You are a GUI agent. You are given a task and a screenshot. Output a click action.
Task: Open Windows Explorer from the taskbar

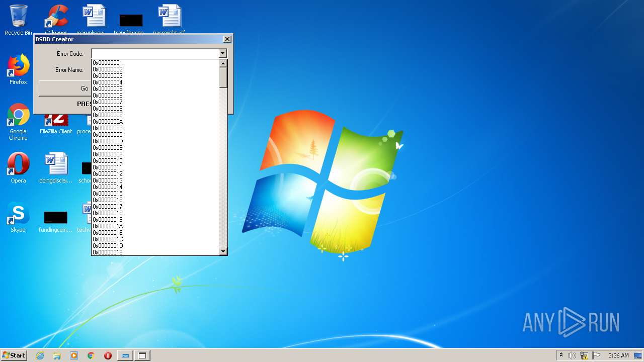[57, 355]
